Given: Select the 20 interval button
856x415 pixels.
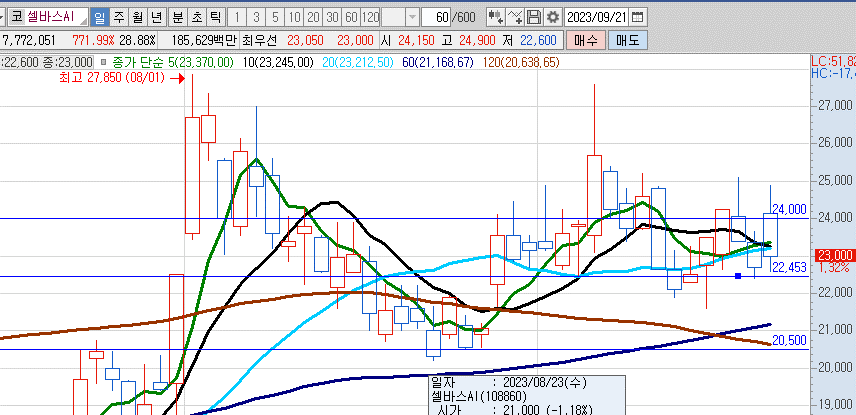Looking at the screenshot, I should tap(313, 17).
